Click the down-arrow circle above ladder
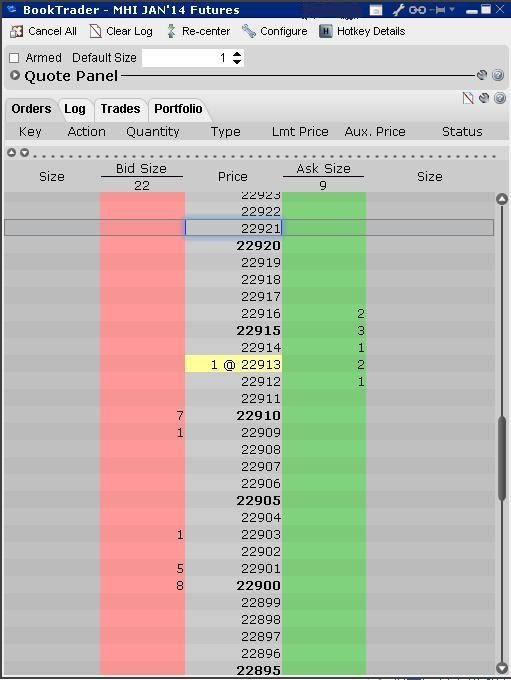This screenshot has height=680, width=511. click(x=24, y=153)
